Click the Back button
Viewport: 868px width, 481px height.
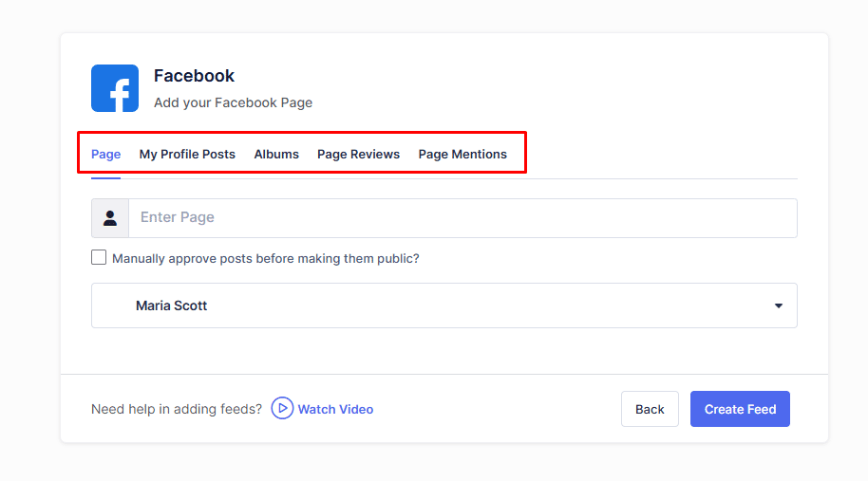(x=650, y=409)
